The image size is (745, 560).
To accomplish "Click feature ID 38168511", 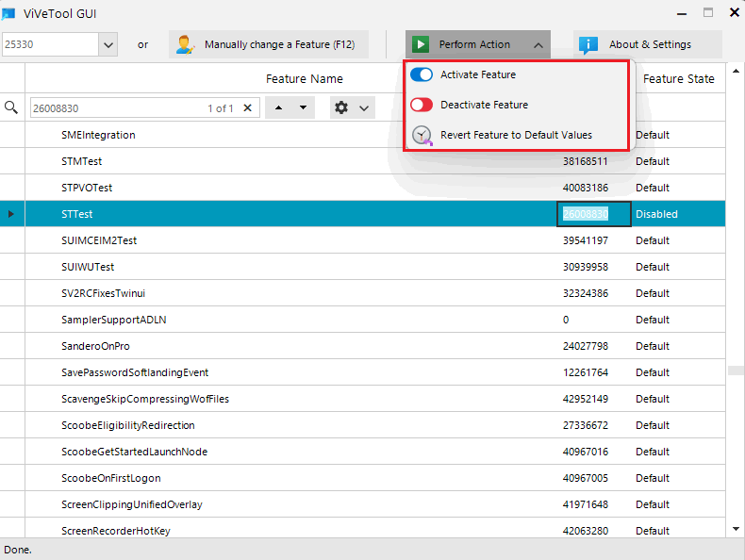I will pyautogui.click(x=586, y=161).
